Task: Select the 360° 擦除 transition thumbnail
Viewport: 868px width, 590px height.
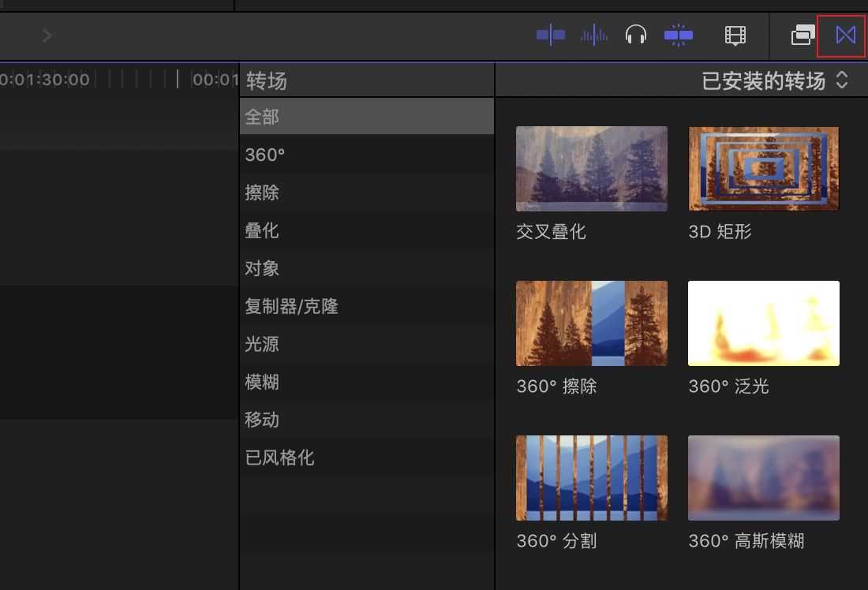Action: click(591, 323)
